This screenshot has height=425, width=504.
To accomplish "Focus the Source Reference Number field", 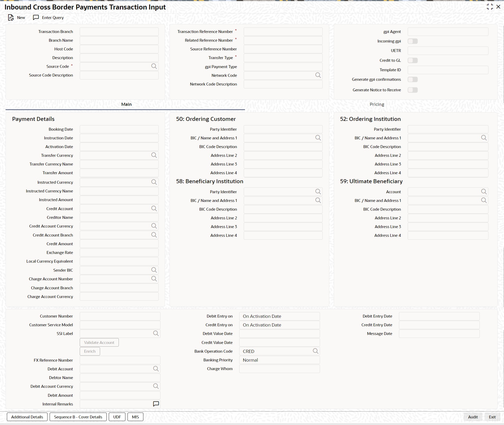I will click(x=283, y=49).
